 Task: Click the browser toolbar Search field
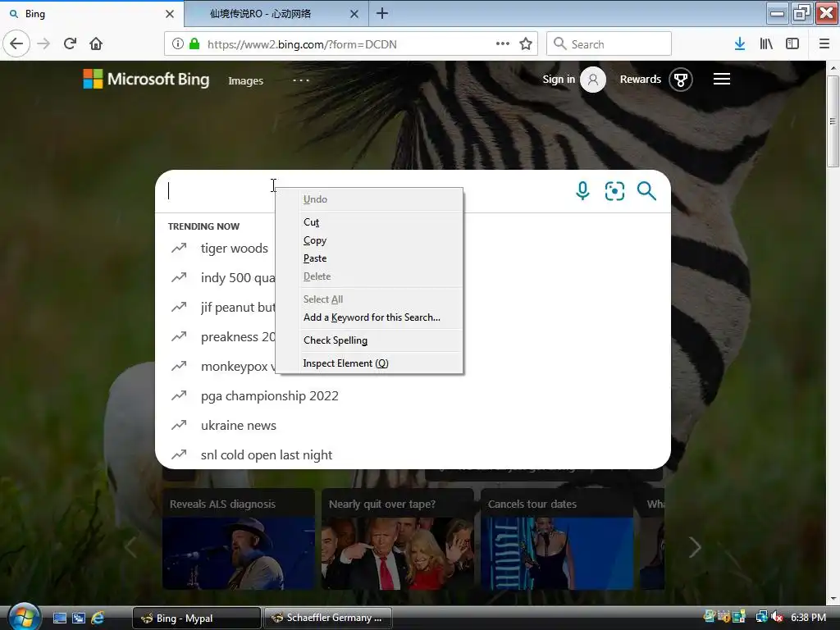(x=609, y=44)
